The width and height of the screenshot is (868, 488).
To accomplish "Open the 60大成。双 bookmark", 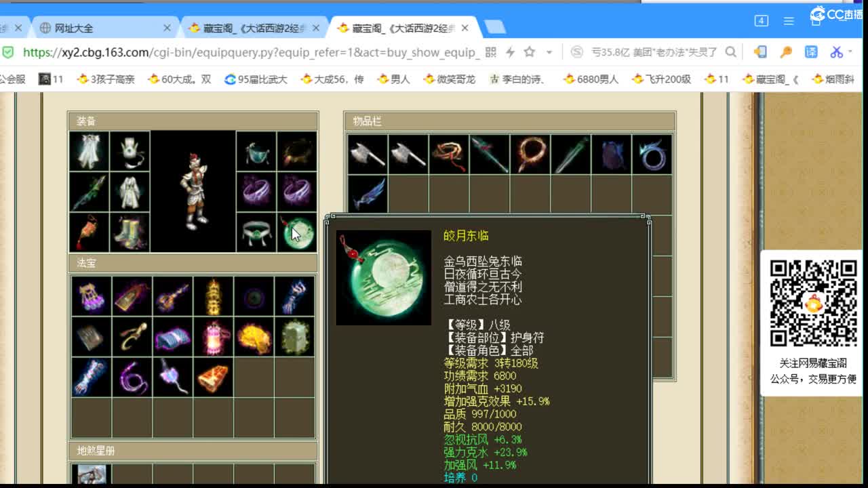I will click(179, 79).
